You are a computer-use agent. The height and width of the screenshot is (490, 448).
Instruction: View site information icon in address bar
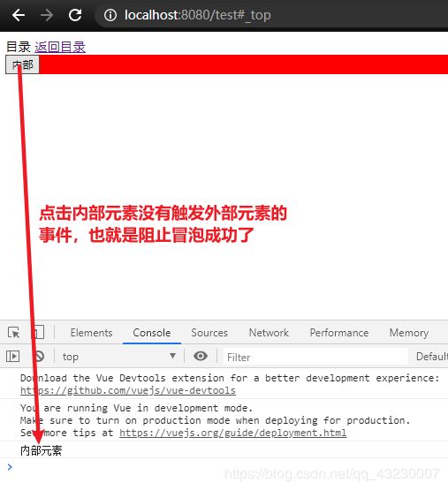coord(110,15)
